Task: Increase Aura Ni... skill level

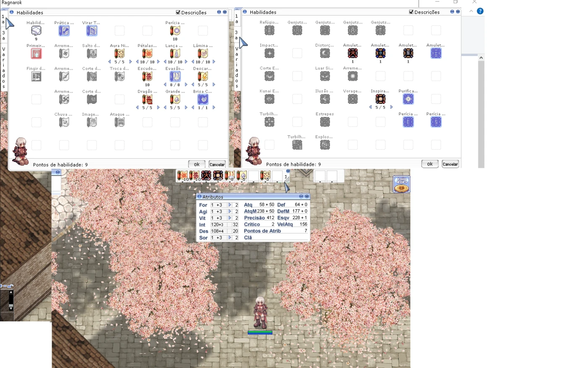Action: tap(130, 62)
